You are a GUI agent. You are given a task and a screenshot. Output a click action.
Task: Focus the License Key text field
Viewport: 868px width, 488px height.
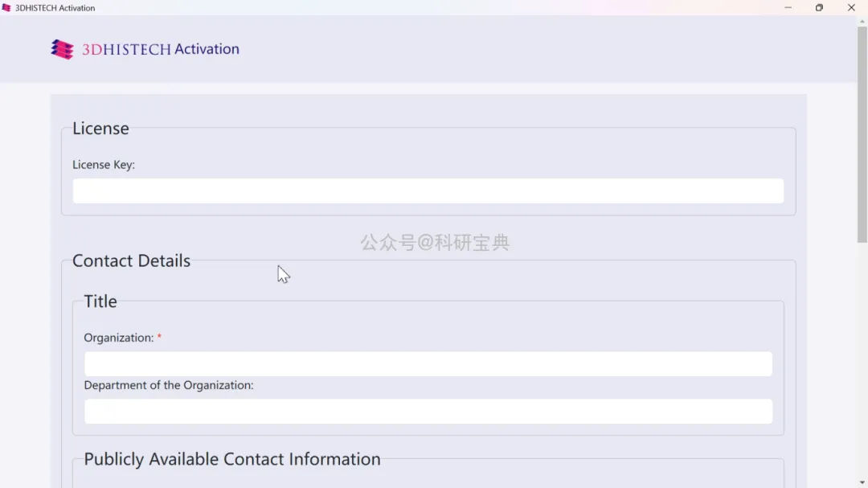coord(428,191)
